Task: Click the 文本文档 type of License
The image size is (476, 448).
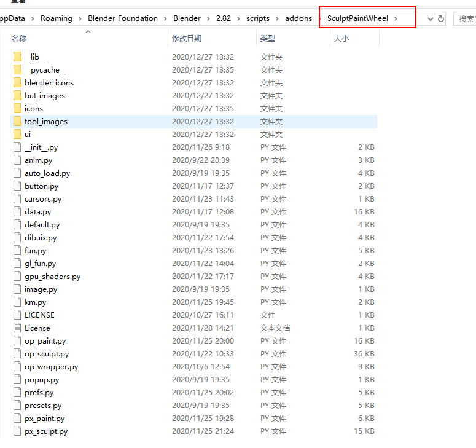Action: (275, 328)
